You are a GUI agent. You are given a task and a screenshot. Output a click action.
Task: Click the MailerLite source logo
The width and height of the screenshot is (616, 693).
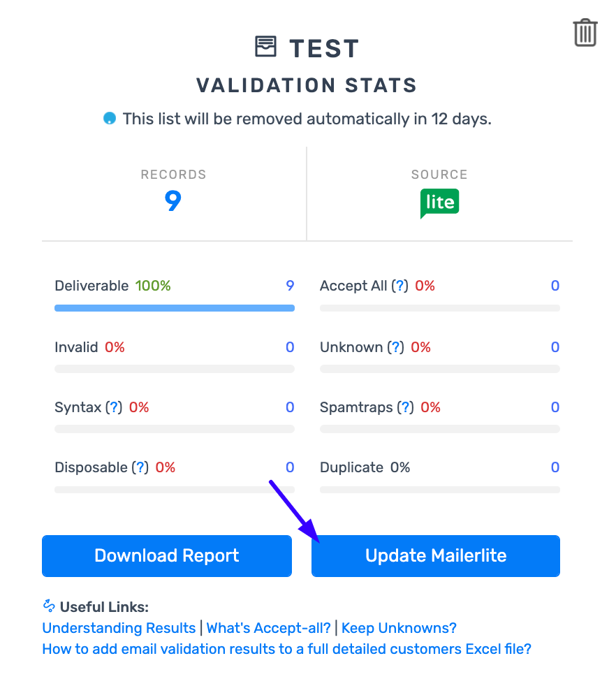(439, 203)
